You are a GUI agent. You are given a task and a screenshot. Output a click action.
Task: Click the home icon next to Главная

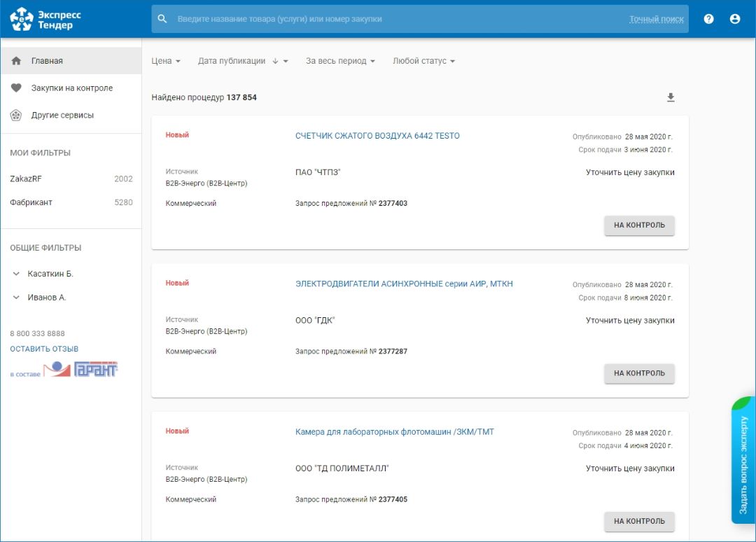16,61
